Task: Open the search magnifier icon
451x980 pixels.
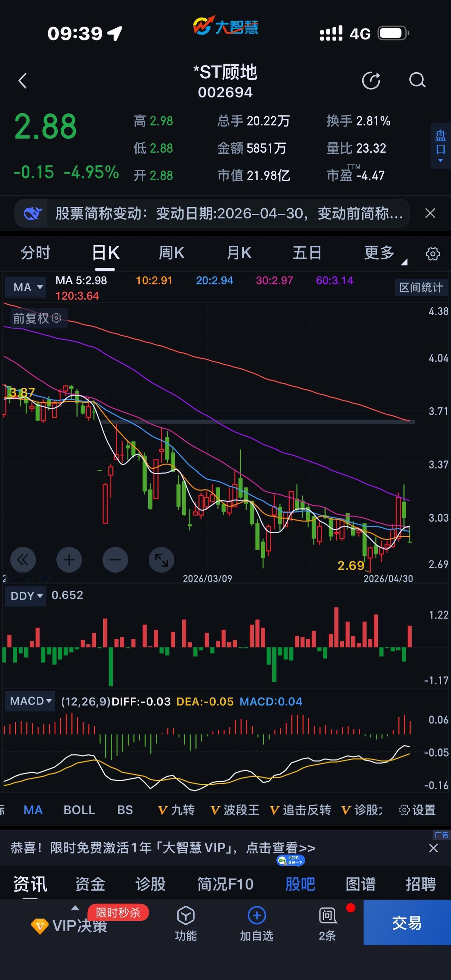Action: [x=417, y=80]
